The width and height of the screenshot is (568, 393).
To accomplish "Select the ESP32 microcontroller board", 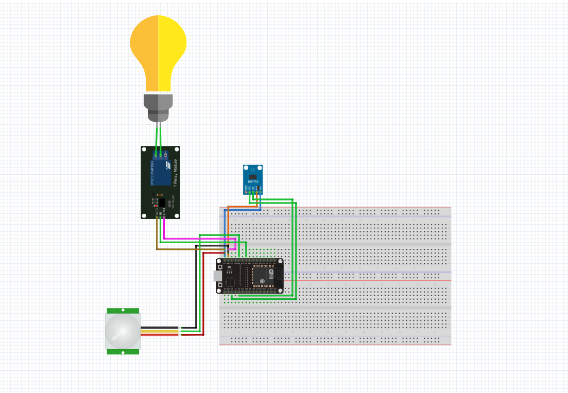I will [250, 276].
